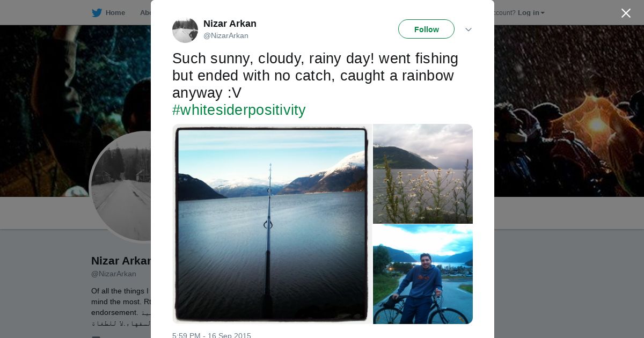Open the 16 Sep 2015 timestamp link
644x338 pixels.
pyautogui.click(x=211, y=335)
